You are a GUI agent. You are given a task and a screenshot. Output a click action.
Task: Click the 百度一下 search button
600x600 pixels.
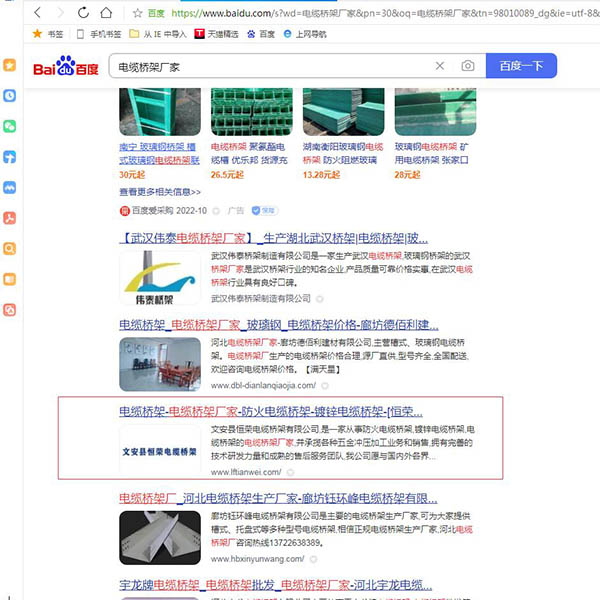point(521,66)
